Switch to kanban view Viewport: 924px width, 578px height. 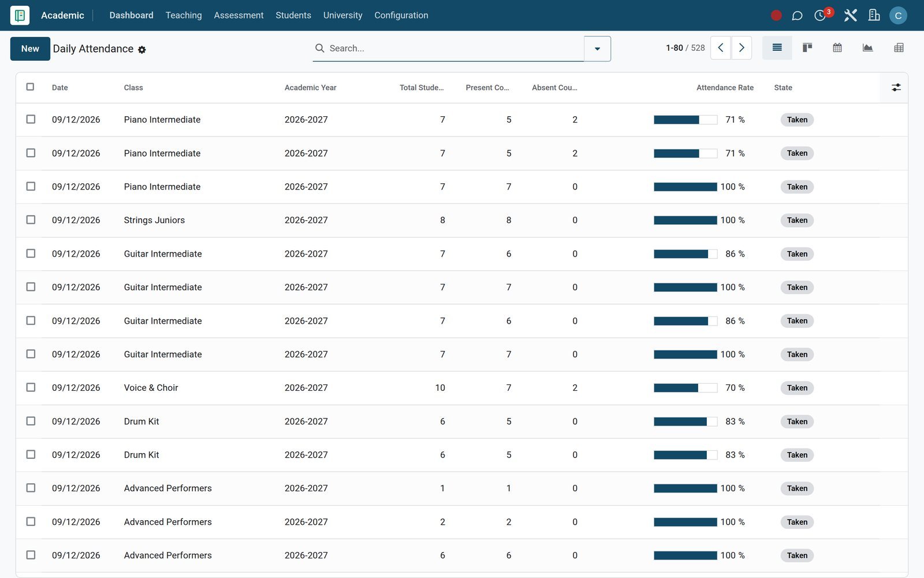click(x=807, y=48)
